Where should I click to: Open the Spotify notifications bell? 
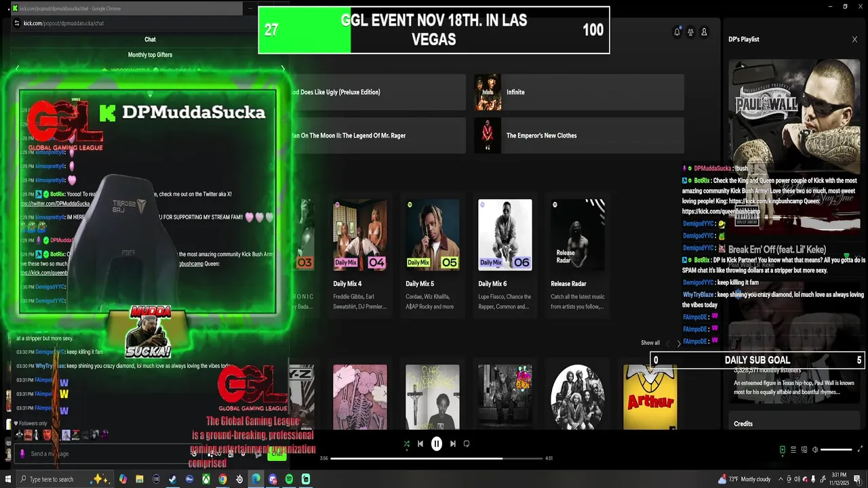click(677, 32)
